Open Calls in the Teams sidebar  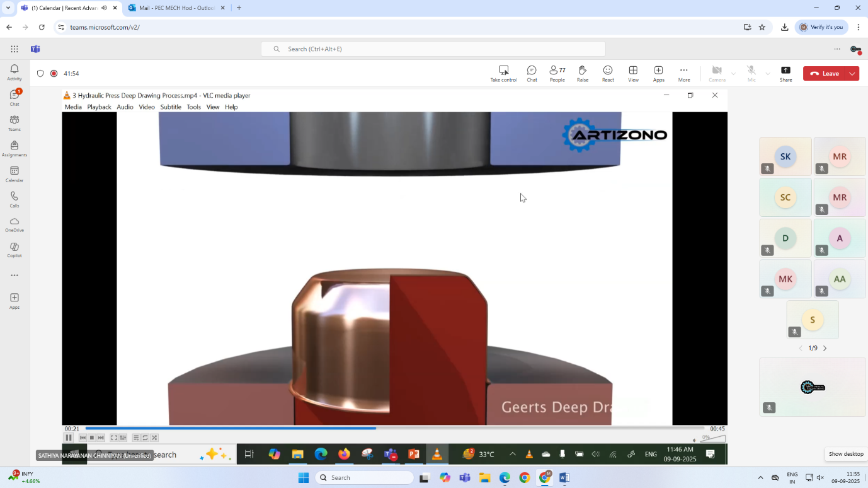click(14, 199)
